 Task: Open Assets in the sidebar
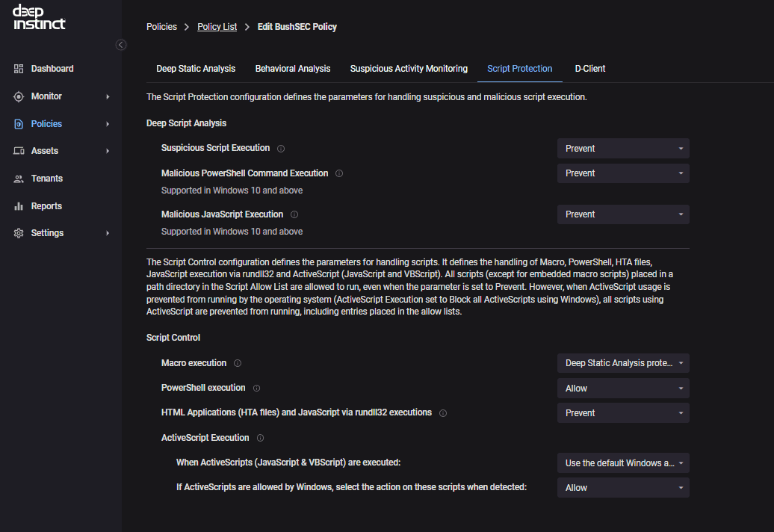44,151
